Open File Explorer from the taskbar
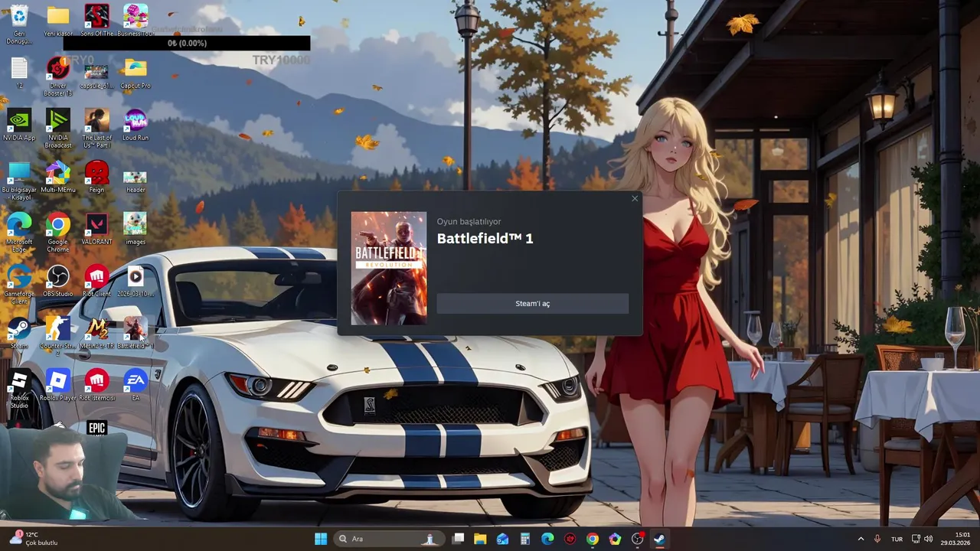Image resolution: width=980 pixels, height=551 pixels. (480, 539)
